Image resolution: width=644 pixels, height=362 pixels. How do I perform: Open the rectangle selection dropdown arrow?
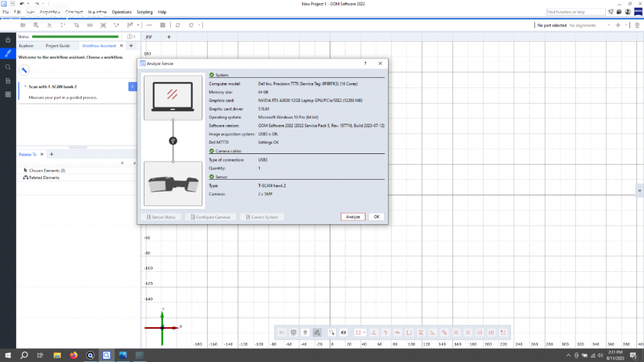point(364,332)
